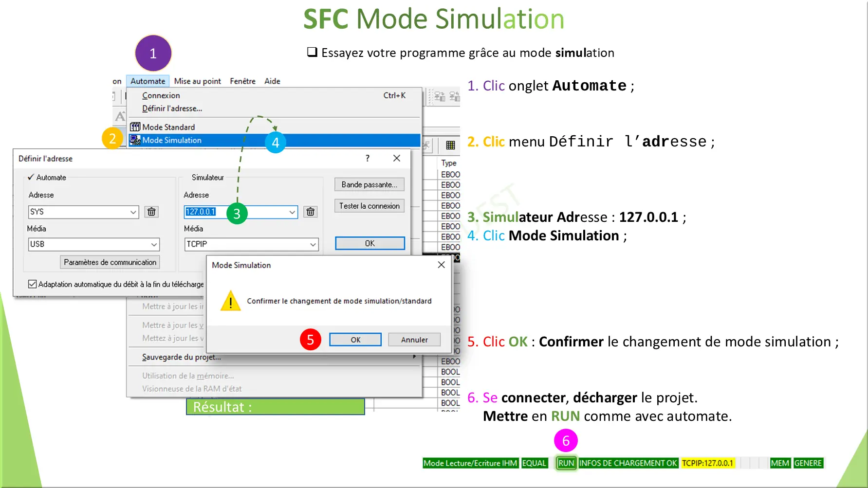The width and height of the screenshot is (868, 488).
Task: Click the transfer-from-PLC toolbar icon
Action: click(455, 96)
